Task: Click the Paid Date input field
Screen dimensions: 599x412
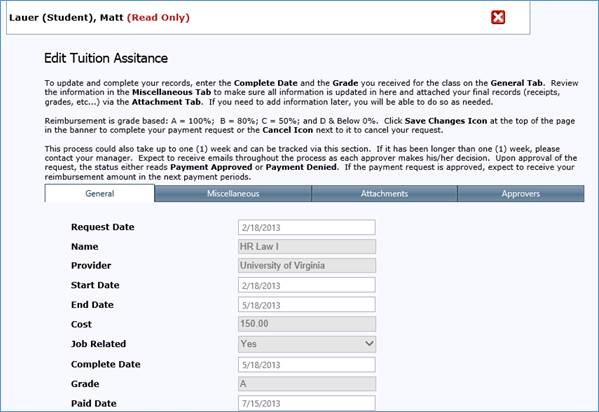Action: (x=307, y=403)
